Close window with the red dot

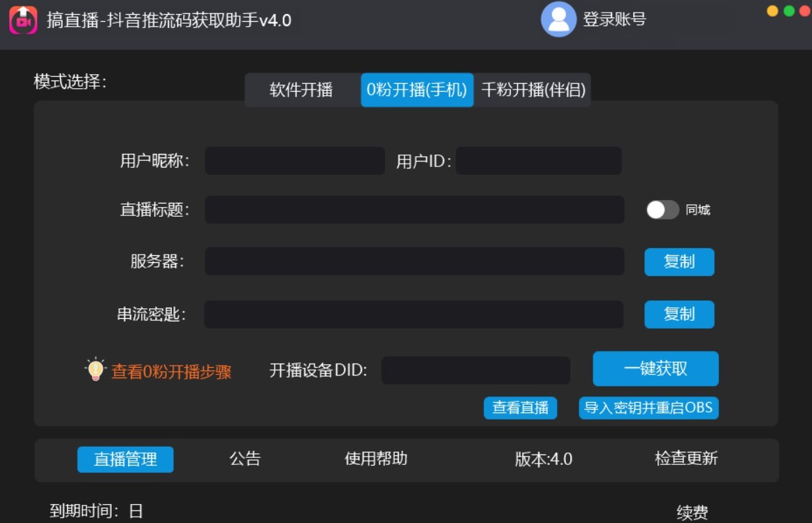coord(806,11)
